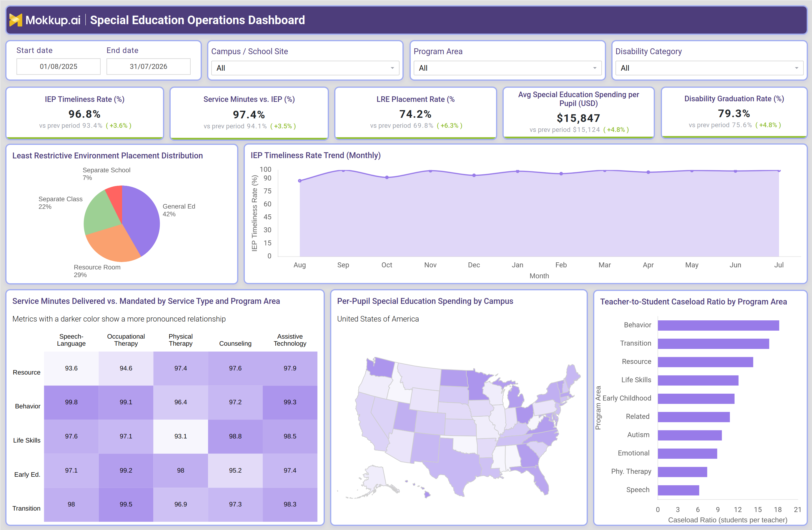812x530 pixels.
Task: Click the Dec data point on trend line
Action: coord(474,175)
